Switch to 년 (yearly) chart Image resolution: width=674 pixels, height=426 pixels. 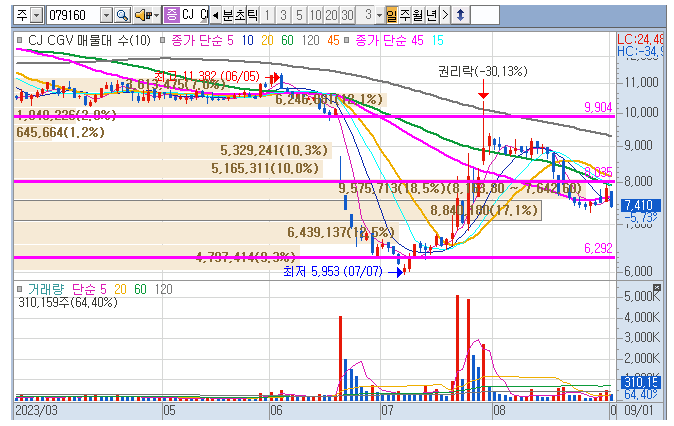click(x=432, y=15)
